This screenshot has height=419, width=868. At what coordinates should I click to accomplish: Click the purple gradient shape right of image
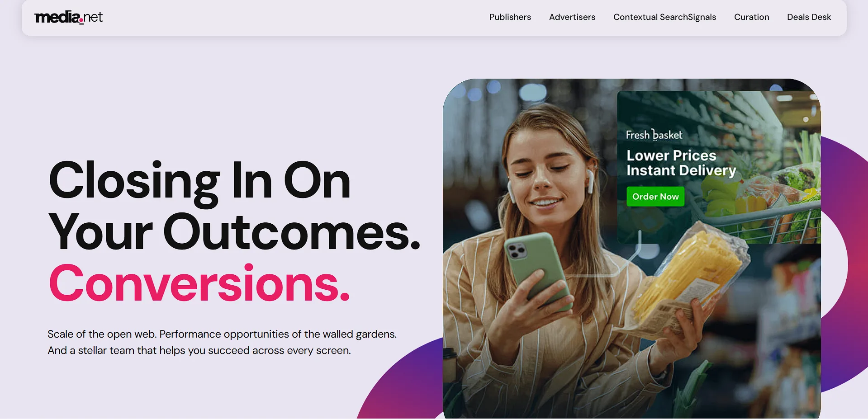coord(844,262)
